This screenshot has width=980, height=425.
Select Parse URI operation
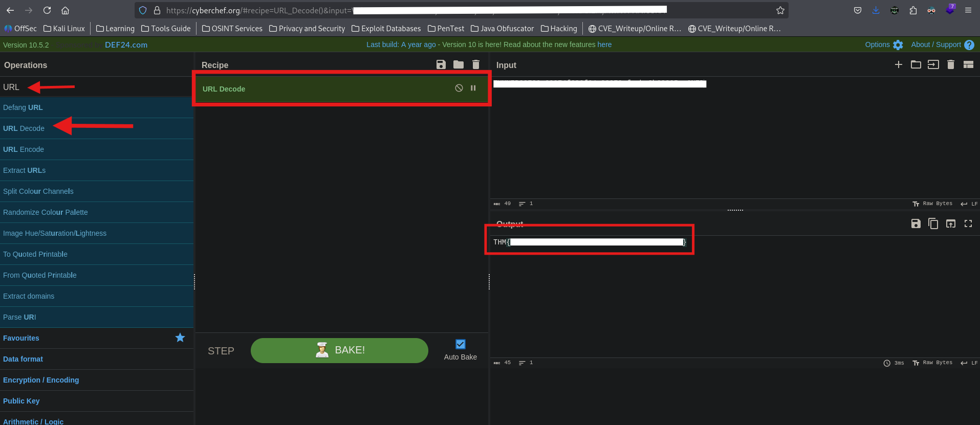point(97,317)
